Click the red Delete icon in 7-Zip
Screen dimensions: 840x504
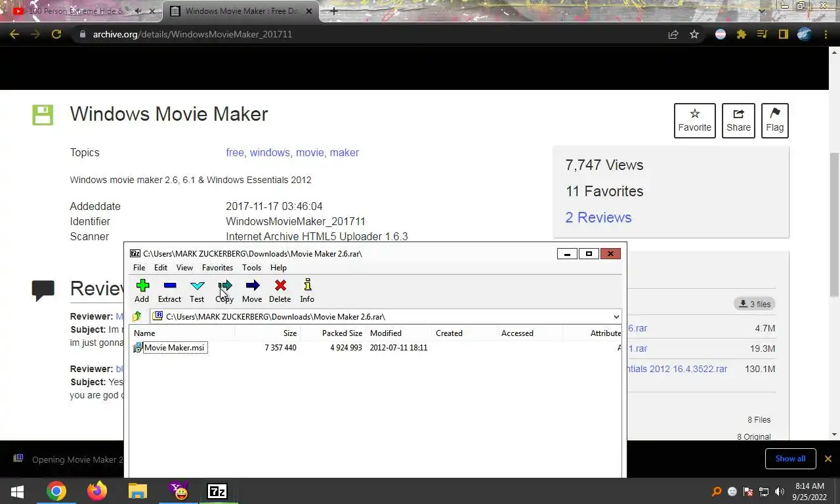point(280,291)
